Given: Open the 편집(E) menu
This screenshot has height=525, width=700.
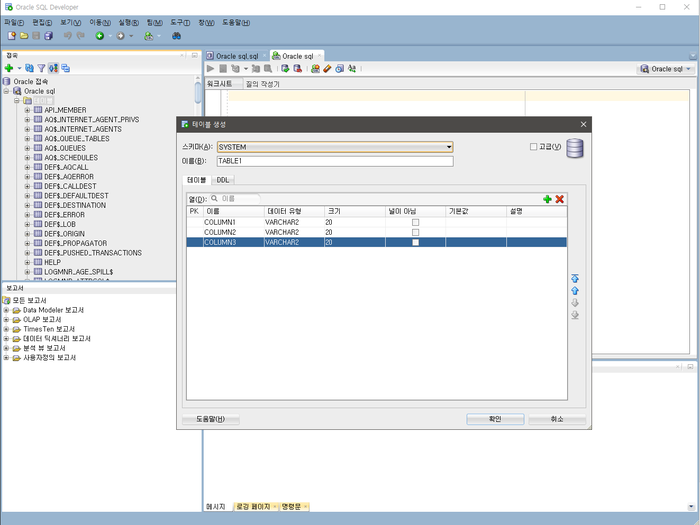Looking at the screenshot, I should (x=42, y=22).
